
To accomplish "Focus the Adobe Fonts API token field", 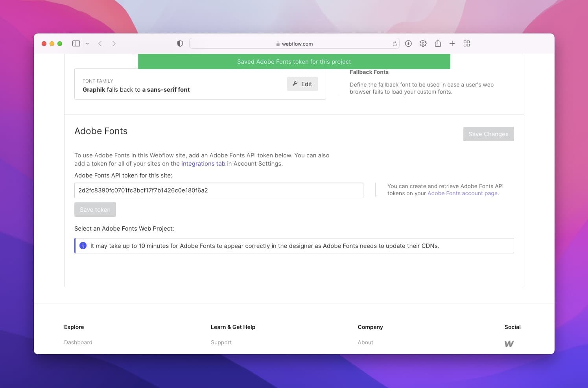I will point(219,190).
